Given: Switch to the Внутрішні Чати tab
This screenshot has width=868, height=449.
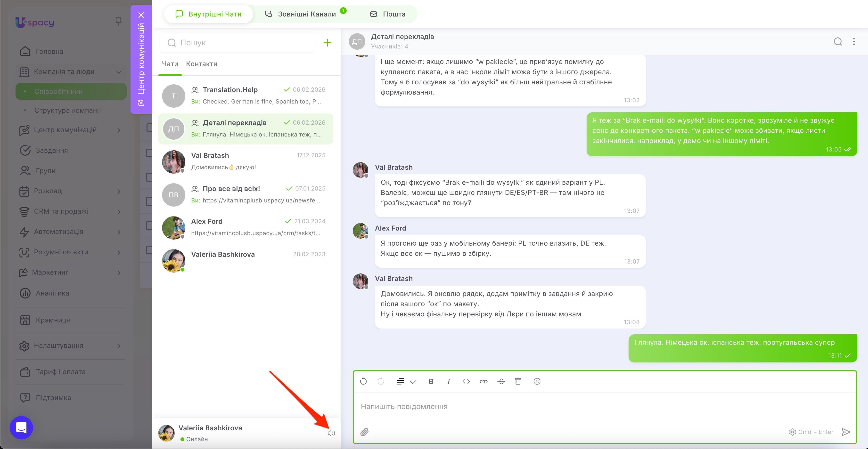Looking at the screenshot, I should click(208, 14).
